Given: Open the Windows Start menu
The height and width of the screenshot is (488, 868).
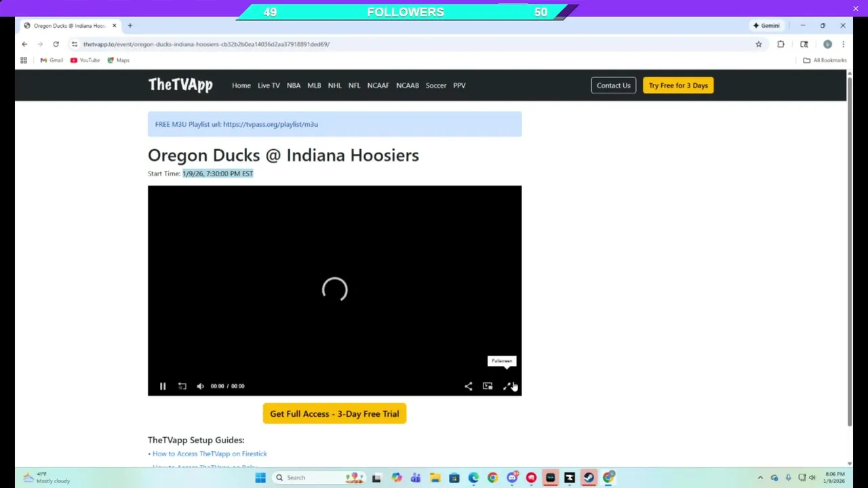Looking at the screenshot, I should [260, 478].
